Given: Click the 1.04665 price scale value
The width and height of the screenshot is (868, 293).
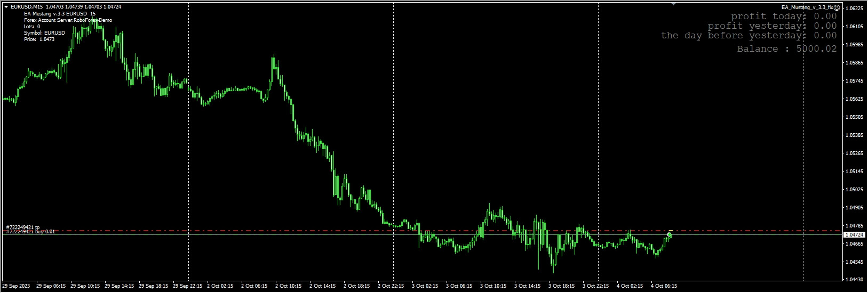Looking at the screenshot, I should coord(855,244).
